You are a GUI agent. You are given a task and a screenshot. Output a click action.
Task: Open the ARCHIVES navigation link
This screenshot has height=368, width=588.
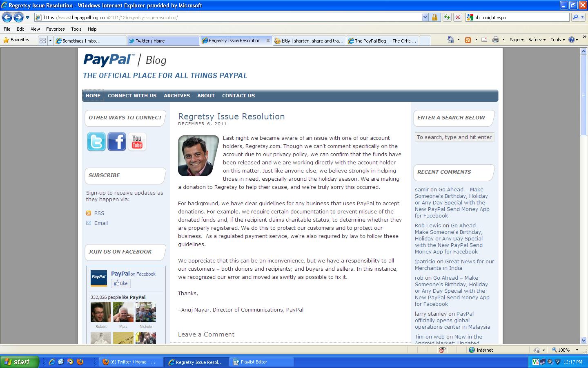coord(177,96)
